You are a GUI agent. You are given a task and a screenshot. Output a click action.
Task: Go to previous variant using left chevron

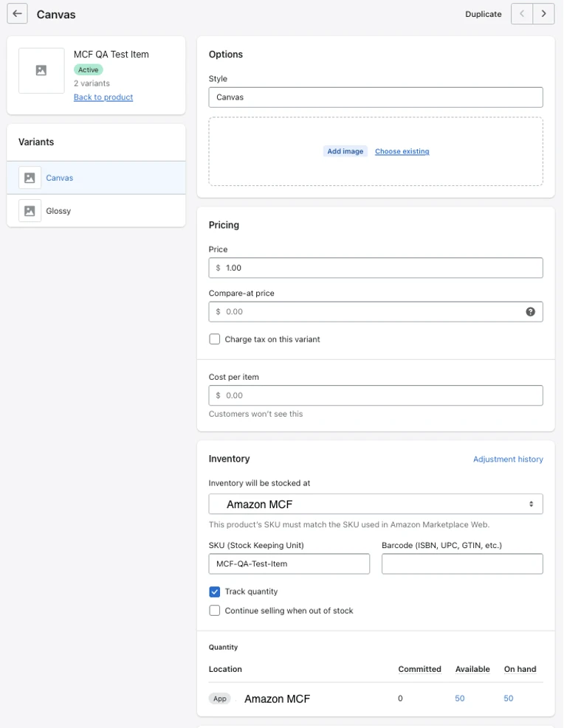click(x=522, y=14)
